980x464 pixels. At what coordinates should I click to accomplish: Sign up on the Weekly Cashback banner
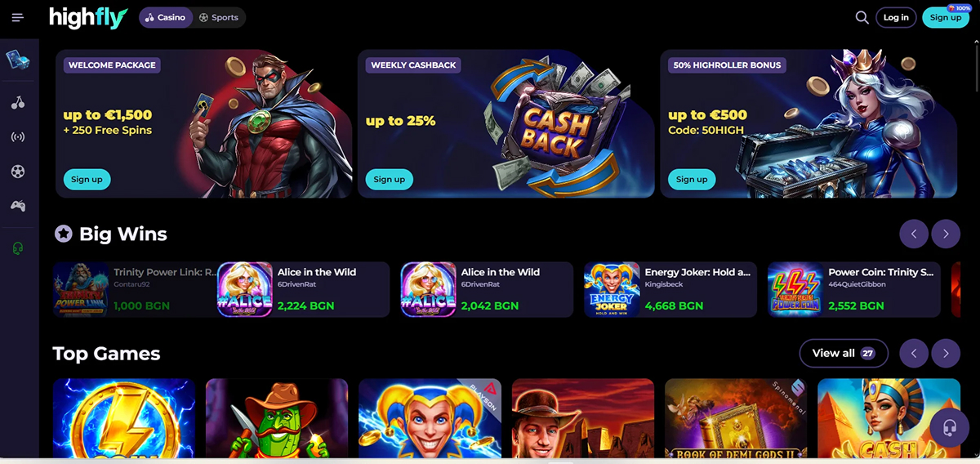point(390,180)
